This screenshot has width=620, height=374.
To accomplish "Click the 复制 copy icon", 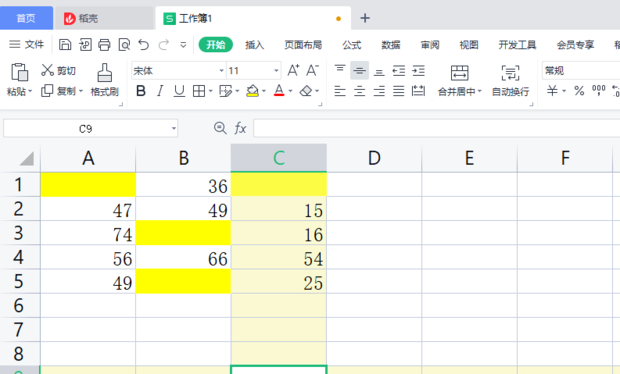I will click(x=47, y=91).
